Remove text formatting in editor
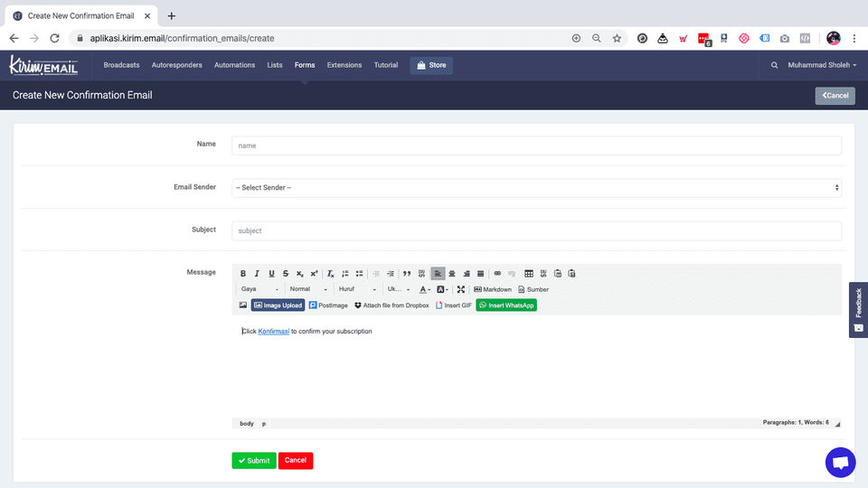This screenshot has height=488, width=868. [x=331, y=273]
